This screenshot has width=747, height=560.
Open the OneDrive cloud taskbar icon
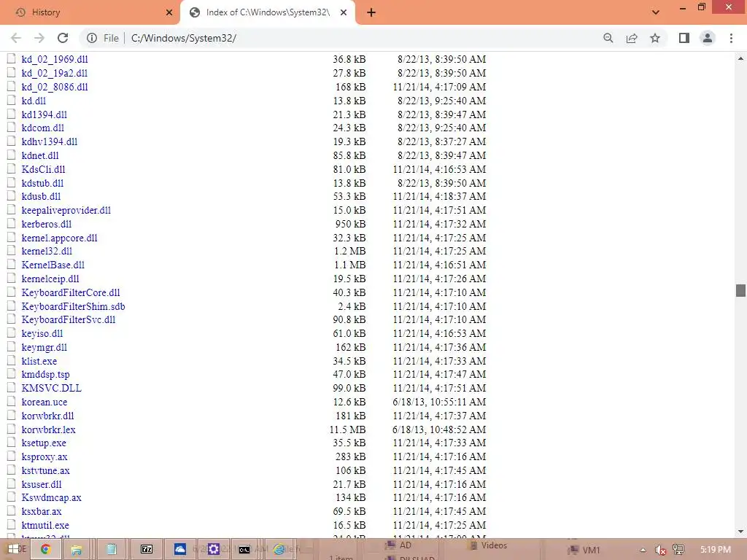(180, 549)
